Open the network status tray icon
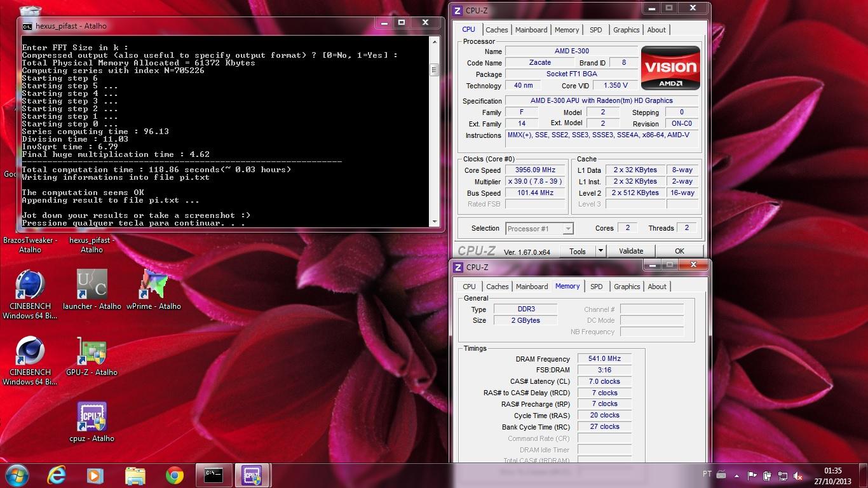Viewport: 868px width, 488px height. pyautogui.click(x=783, y=475)
